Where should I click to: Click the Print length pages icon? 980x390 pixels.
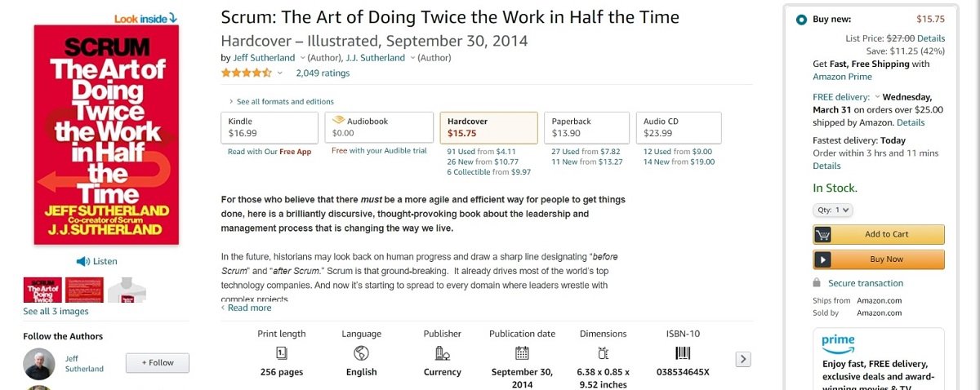[x=282, y=353]
